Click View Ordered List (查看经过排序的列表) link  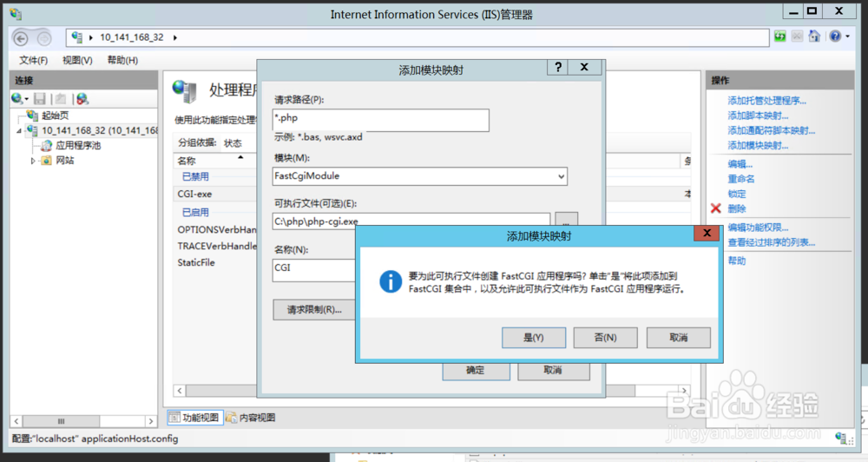(771, 242)
